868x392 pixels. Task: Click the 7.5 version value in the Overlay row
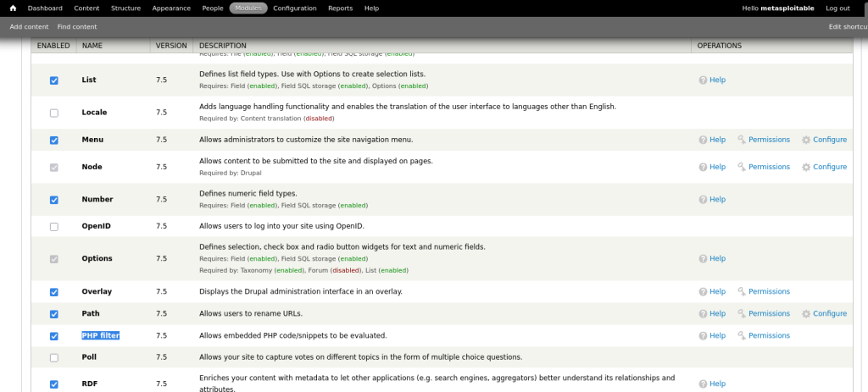tap(161, 291)
